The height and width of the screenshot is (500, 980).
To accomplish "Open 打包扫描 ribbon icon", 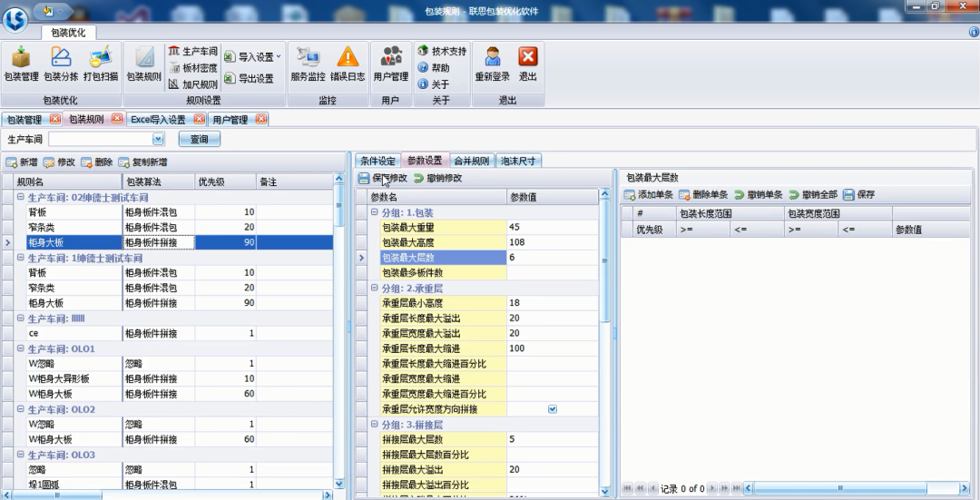I will click(101, 64).
